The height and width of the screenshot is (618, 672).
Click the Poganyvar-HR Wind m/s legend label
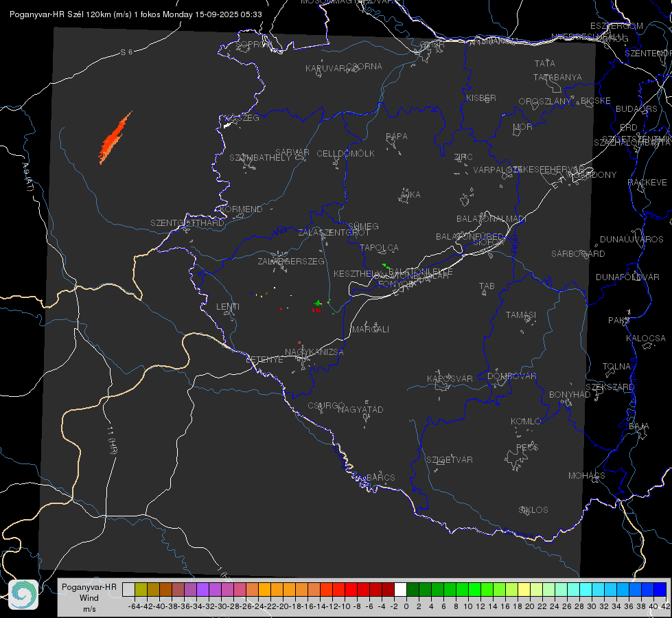coord(89,598)
